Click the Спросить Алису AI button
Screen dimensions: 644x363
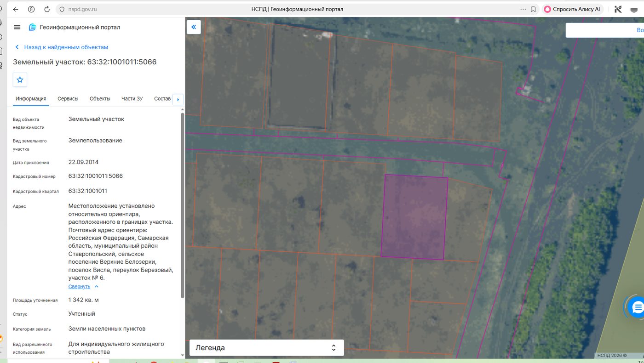(572, 9)
